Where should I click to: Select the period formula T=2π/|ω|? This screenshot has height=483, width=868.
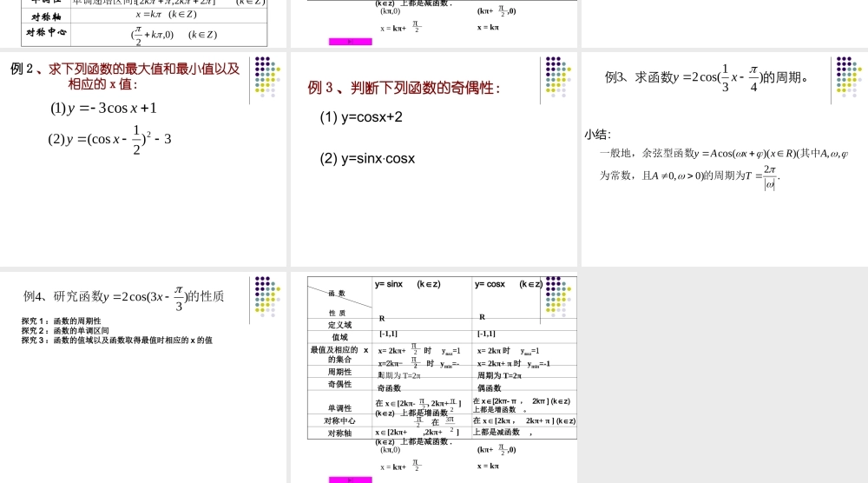762,177
